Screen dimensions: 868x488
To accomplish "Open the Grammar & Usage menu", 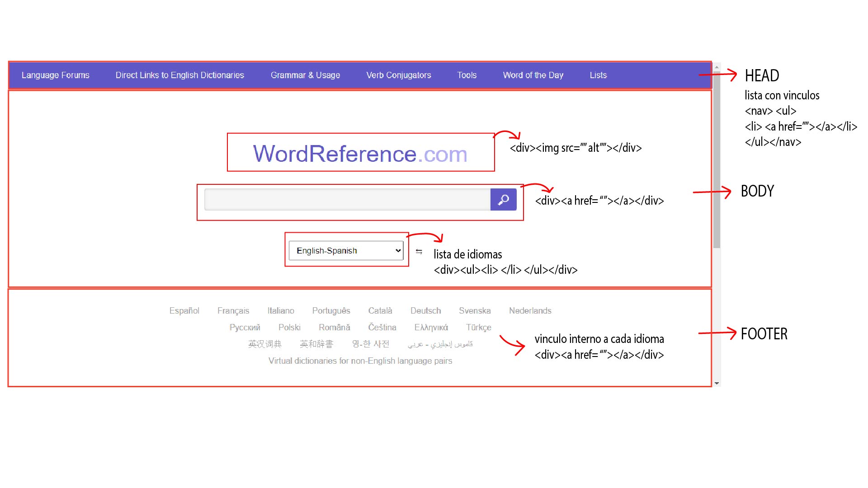I will [x=305, y=75].
